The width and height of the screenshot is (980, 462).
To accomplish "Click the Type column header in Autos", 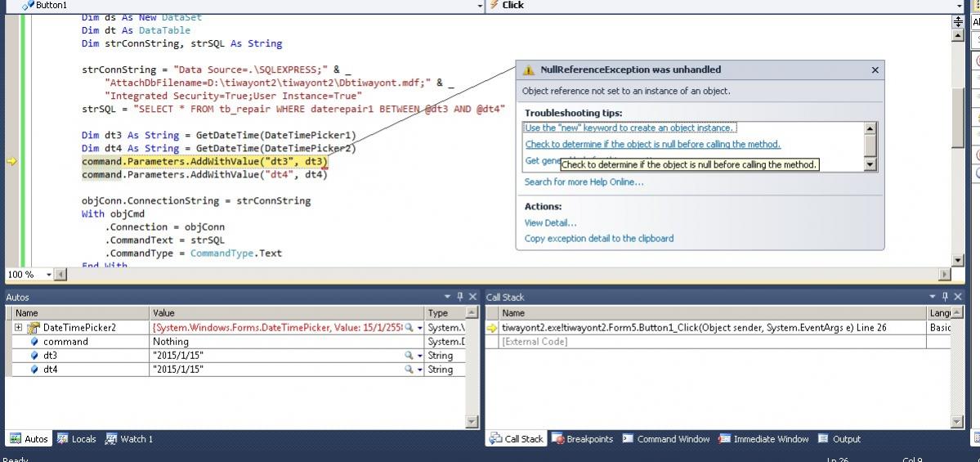I will click(x=445, y=312).
